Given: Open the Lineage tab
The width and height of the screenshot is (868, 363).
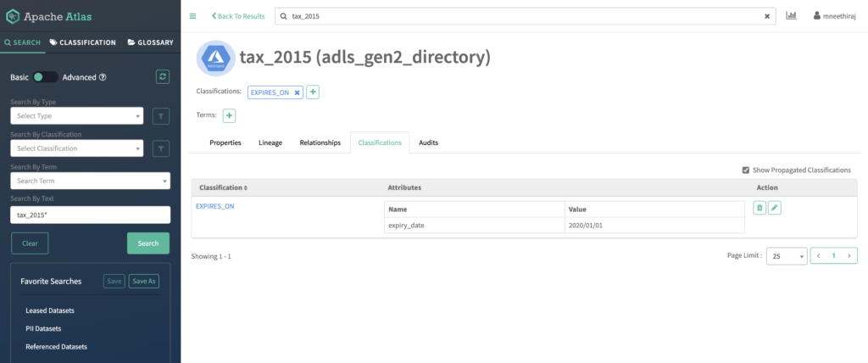Looking at the screenshot, I should point(270,142).
